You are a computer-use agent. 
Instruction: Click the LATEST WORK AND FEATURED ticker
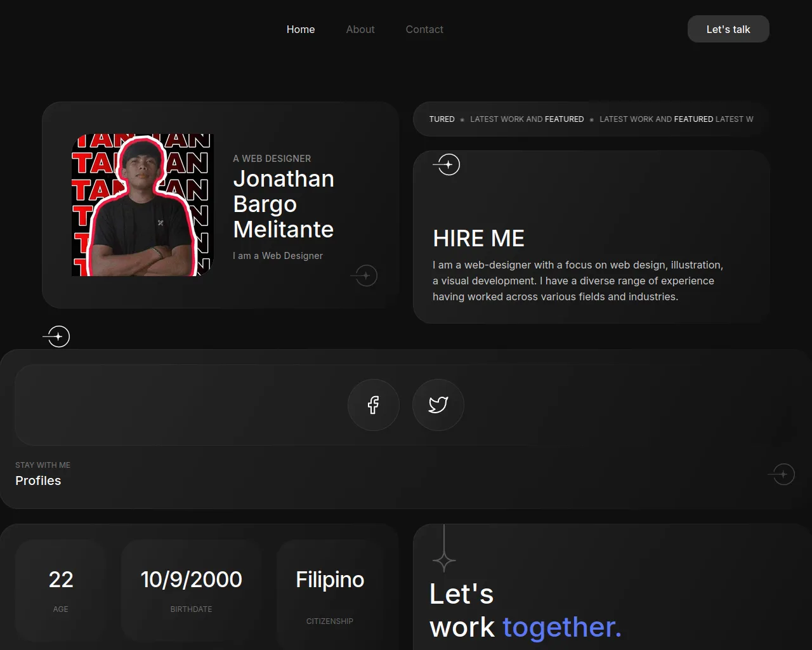590,119
